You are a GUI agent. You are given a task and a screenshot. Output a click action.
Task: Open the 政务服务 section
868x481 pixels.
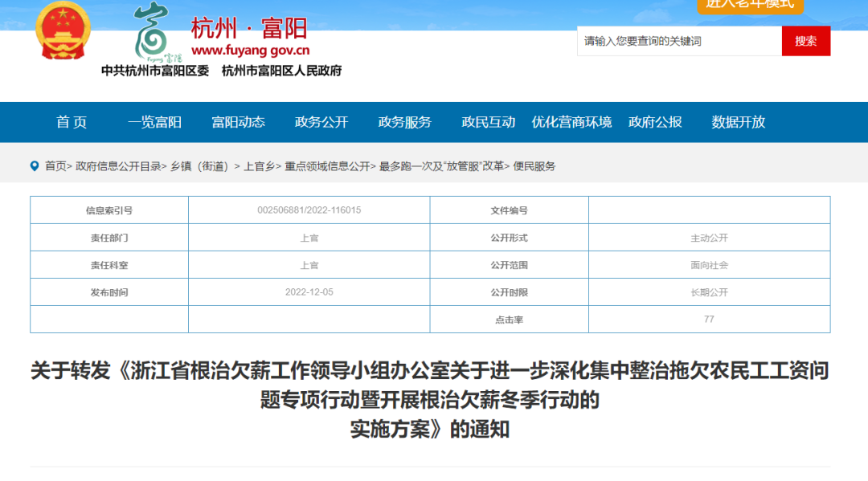[x=405, y=122]
